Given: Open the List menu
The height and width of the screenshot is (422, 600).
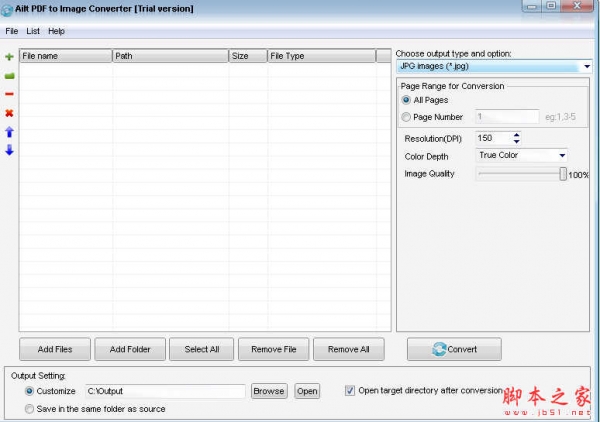Looking at the screenshot, I should [x=33, y=31].
